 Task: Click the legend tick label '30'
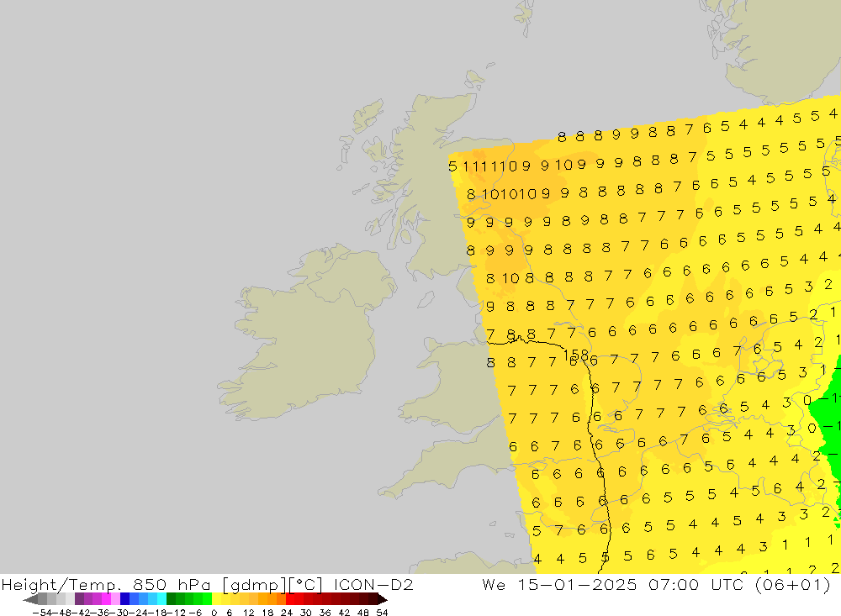click(x=306, y=613)
